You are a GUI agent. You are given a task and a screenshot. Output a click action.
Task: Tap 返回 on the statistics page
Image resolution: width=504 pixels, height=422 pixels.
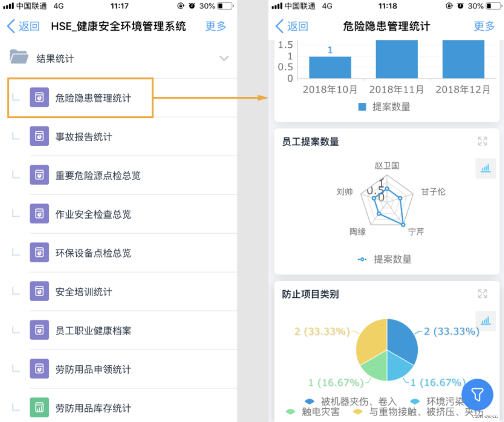click(x=292, y=26)
